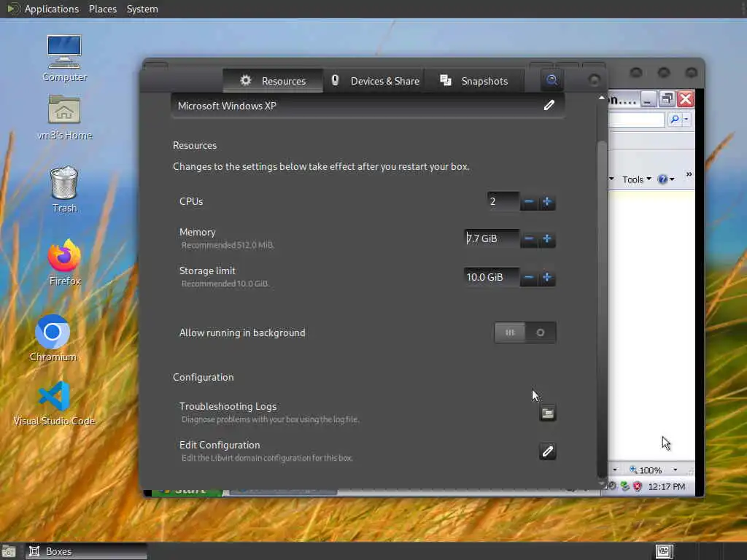Select the Chromium desktop icon

(x=53, y=338)
